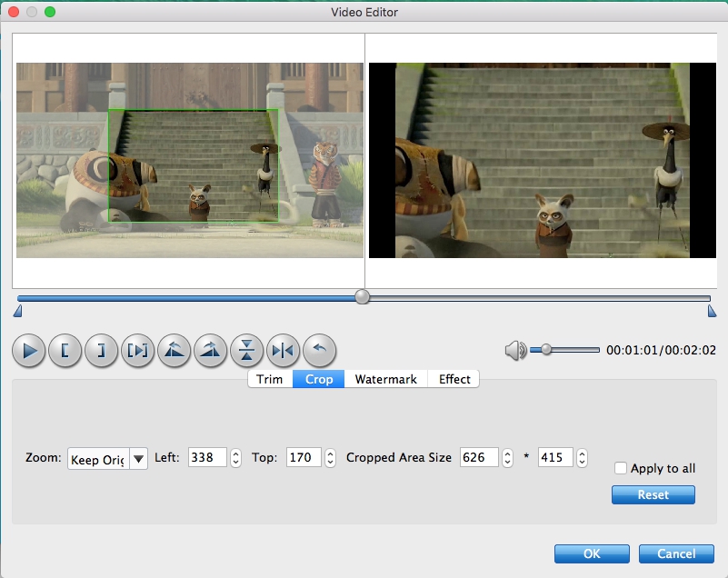728x578 pixels.
Task: Enable the Apply to all checkbox
Action: coord(621,468)
